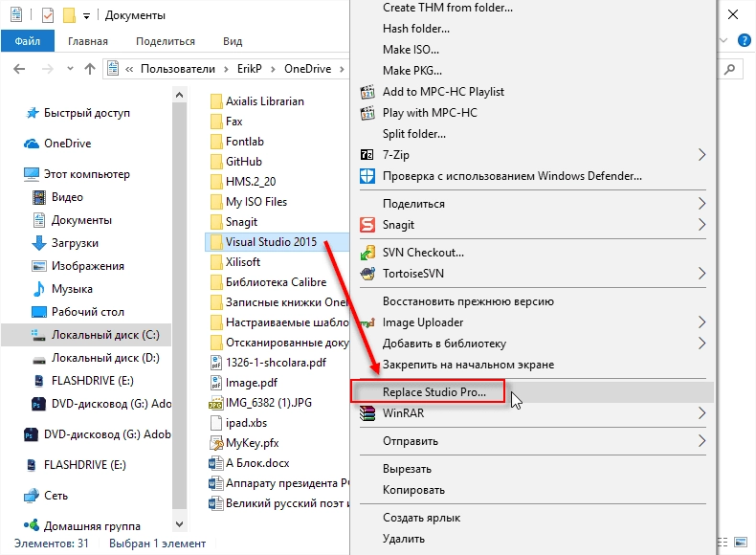
Task: Click OneDrive in address breadcrumb
Action: point(307,69)
